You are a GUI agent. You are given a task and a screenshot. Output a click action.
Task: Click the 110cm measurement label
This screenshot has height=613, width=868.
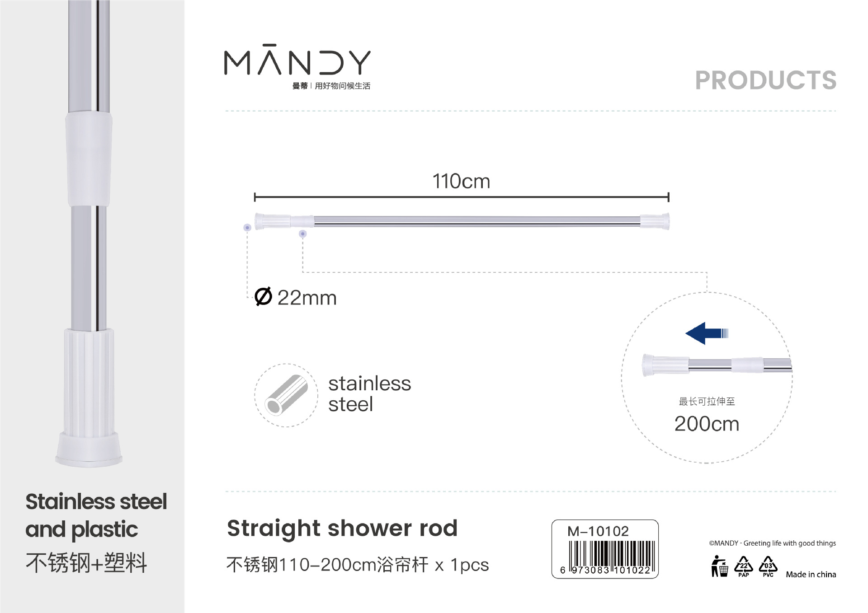pyautogui.click(x=461, y=181)
